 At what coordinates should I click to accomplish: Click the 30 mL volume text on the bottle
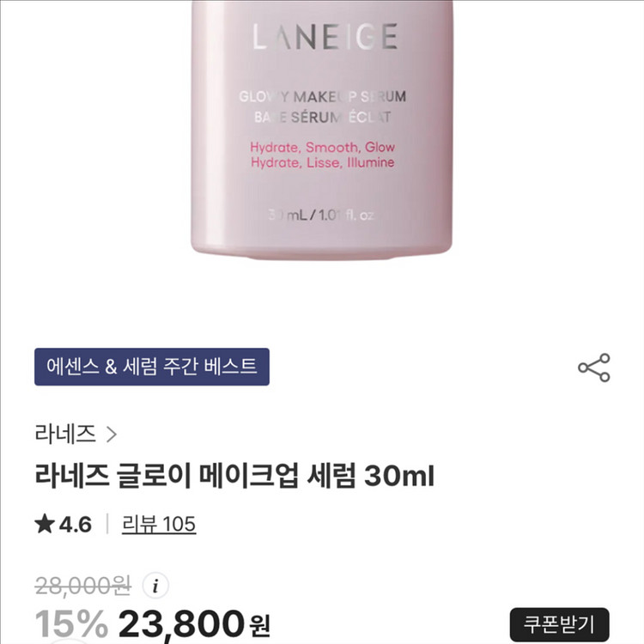tap(321, 216)
